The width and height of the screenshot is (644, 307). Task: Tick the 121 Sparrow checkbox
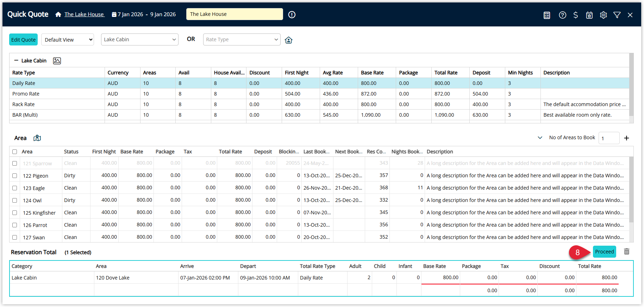15,164
